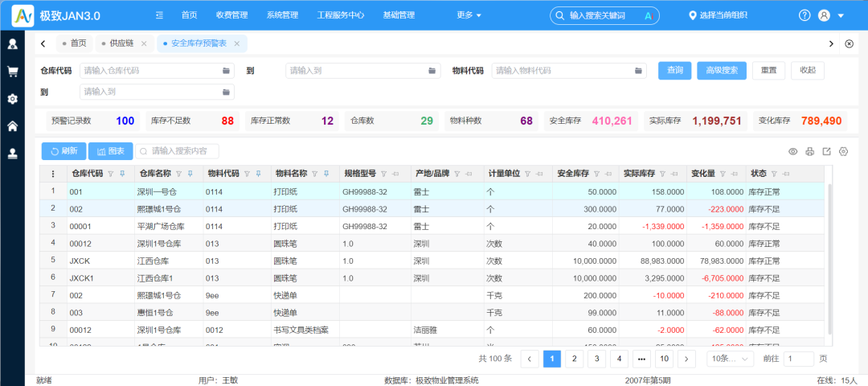Select table row with 江西仓库1
Image resolution: width=868 pixels, height=386 pixels.
pos(433,278)
